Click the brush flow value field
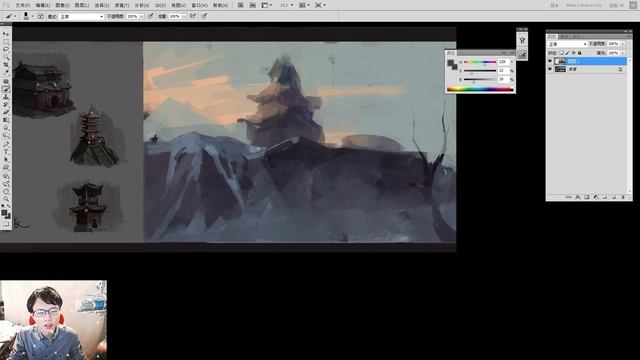 [x=174, y=17]
